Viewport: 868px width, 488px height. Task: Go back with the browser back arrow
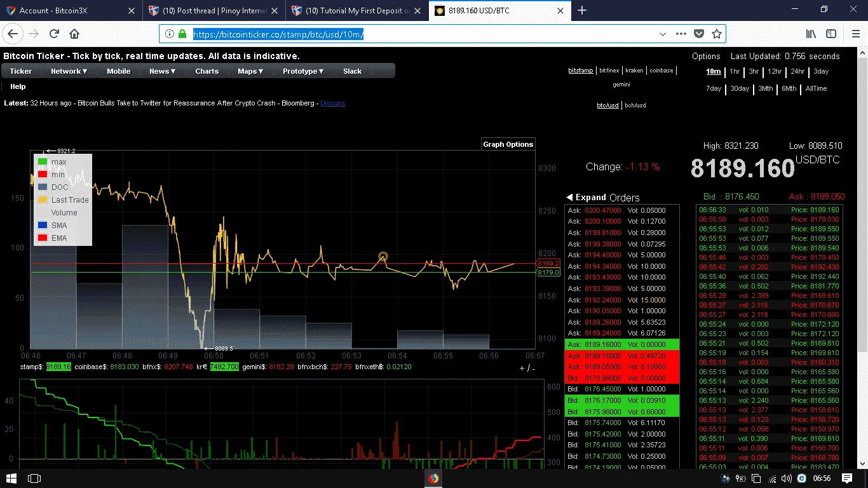coord(13,34)
